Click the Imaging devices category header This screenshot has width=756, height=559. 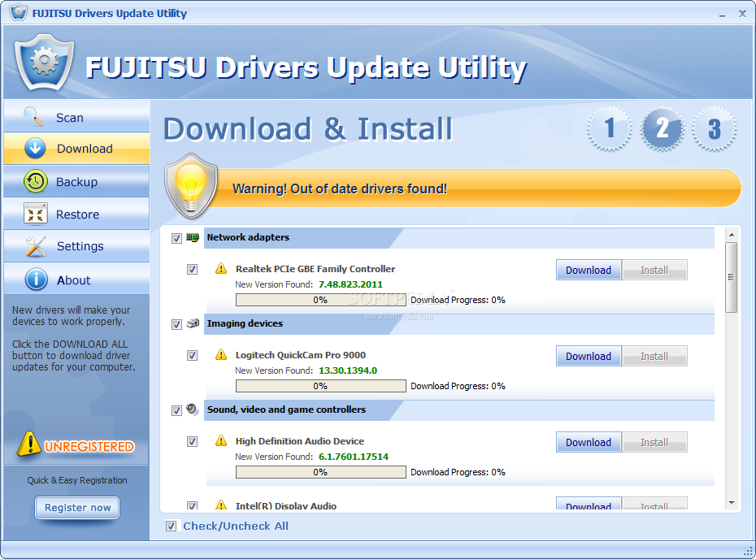click(x=459, y=324)
